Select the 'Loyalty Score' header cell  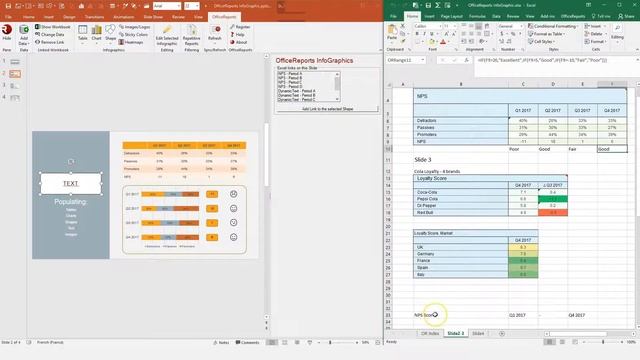coord(490,178)
